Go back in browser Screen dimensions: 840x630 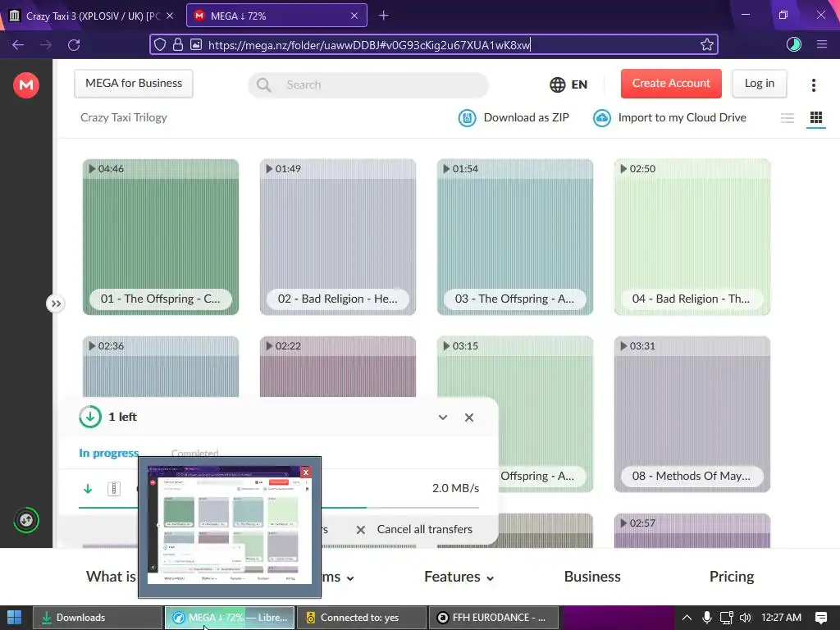pyautogui.click(x=18, y=45)
